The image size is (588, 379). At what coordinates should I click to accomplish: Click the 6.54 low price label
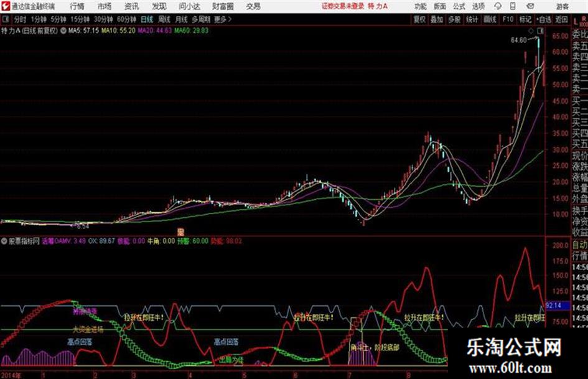click(x=83, y=227)
